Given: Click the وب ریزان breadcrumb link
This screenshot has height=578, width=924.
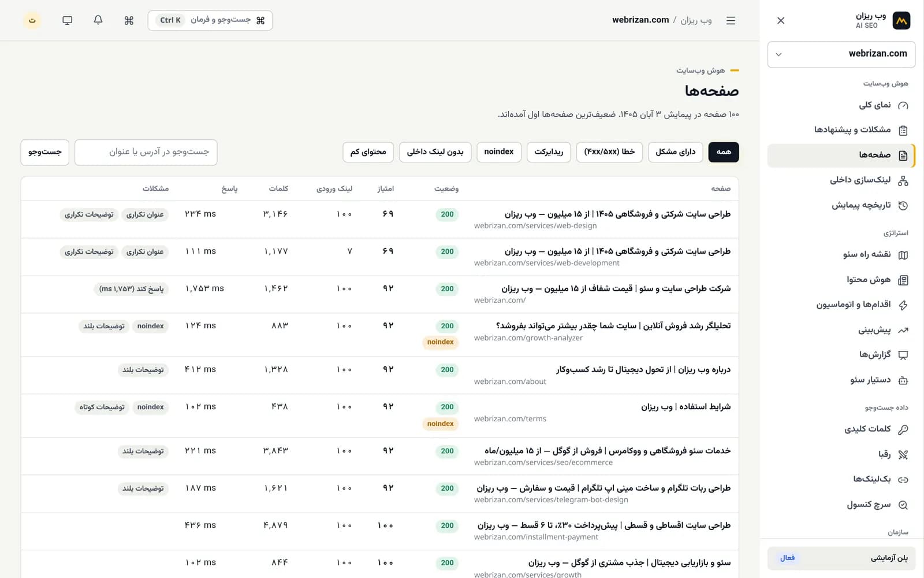Looking at the screenshot, I should pos(696,20).
